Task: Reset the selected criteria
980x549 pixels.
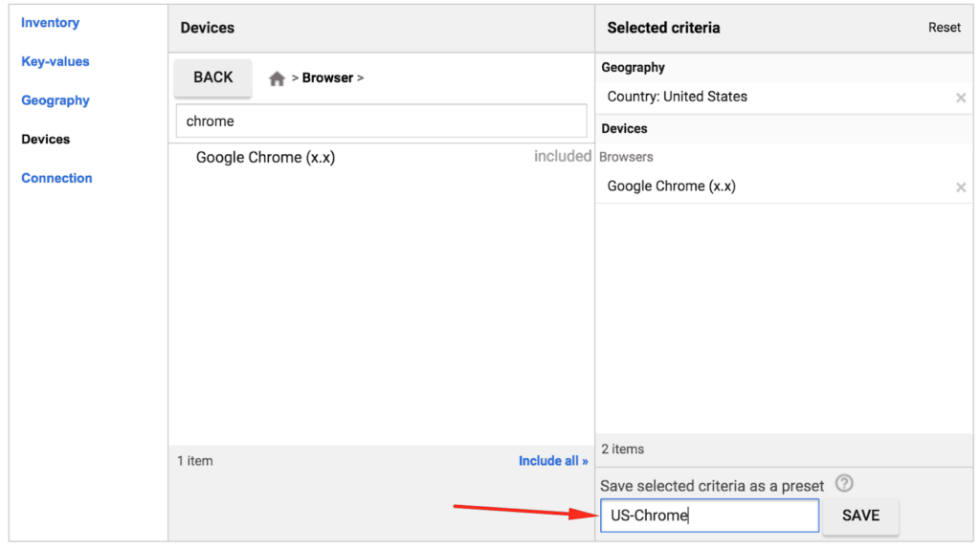Action: [x=944, y=28]
